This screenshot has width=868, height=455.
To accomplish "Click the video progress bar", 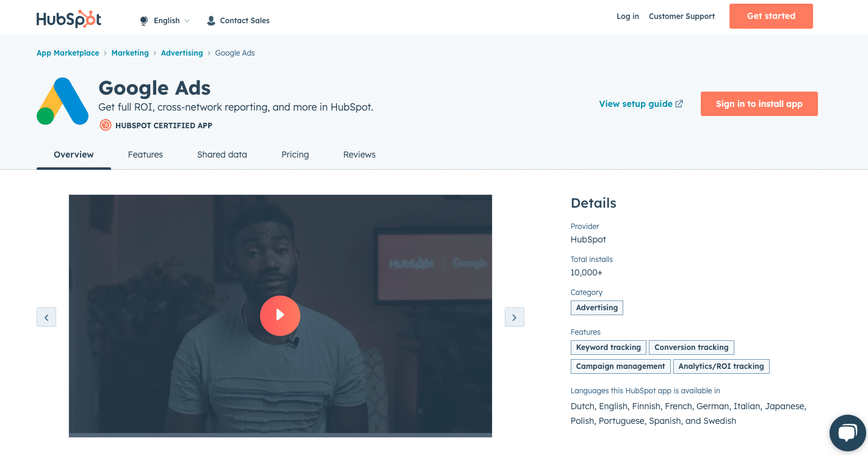I will (x=280, y=435).
